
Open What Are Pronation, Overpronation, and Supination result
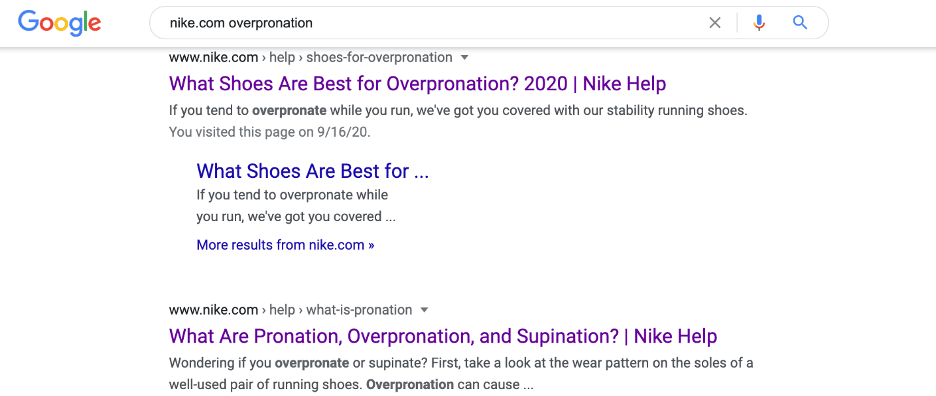coord(443,336)
